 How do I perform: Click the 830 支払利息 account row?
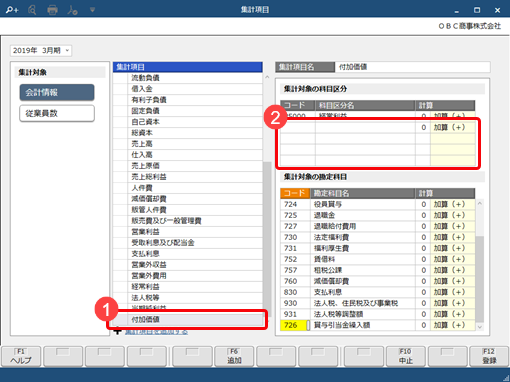[378, 292]
